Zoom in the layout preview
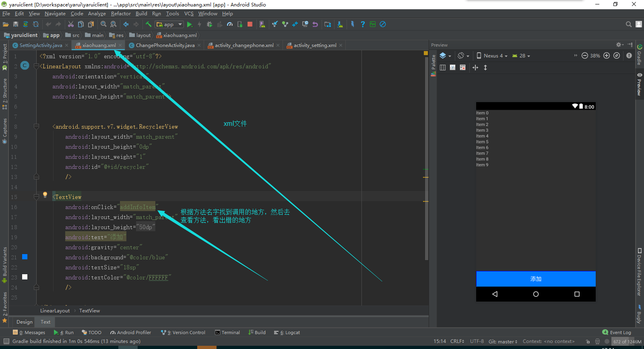 (x=607, y=55)
